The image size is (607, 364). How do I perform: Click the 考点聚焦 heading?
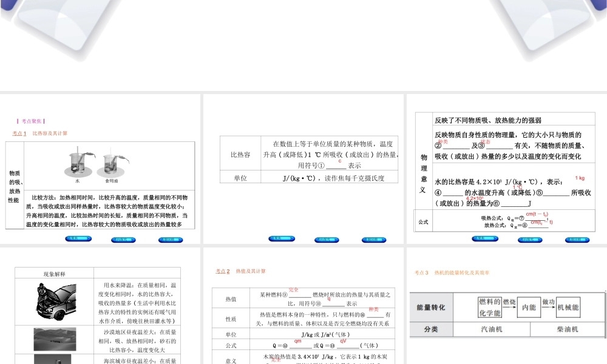(31, 121)
